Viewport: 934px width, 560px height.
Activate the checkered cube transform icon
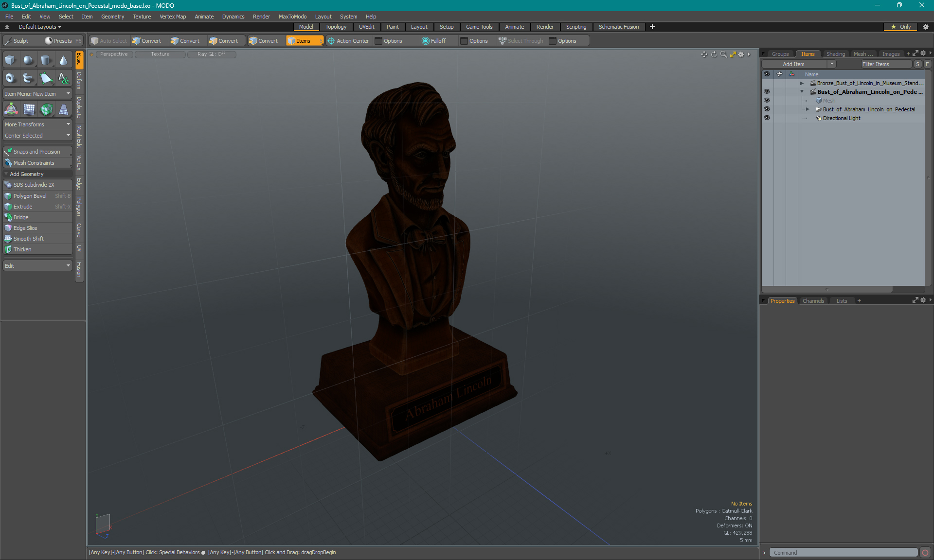(46, 109)
